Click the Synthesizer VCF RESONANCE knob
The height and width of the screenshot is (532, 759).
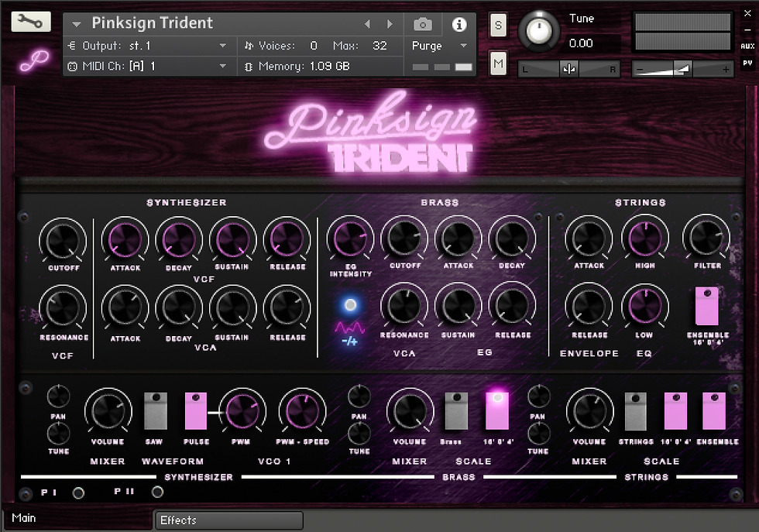tap(63, 308)
